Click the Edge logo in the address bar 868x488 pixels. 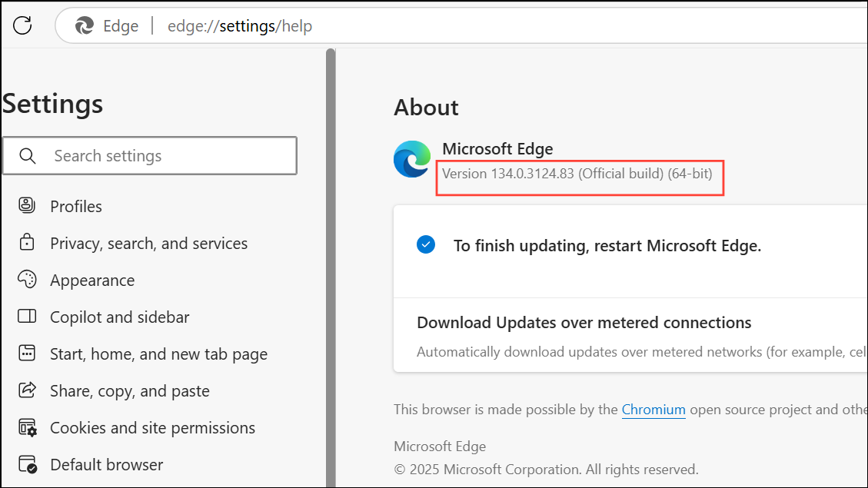pos(85,25)
